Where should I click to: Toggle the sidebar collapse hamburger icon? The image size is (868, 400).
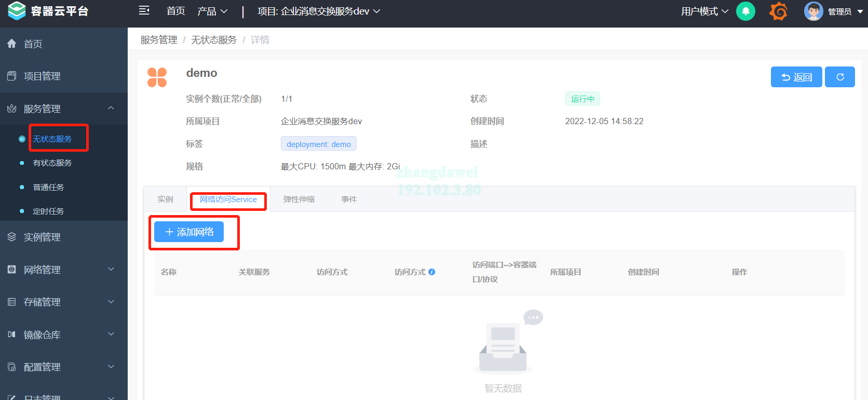click(x=144, y=10)
